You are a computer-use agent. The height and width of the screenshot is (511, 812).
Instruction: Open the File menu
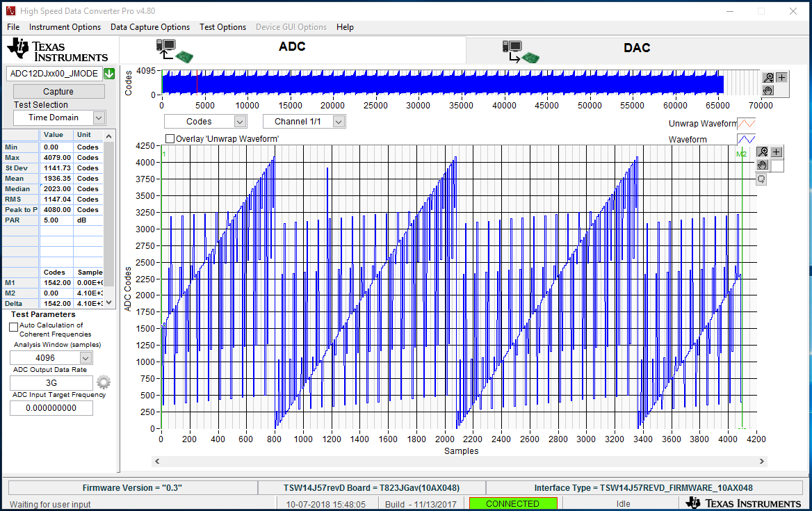13,27
